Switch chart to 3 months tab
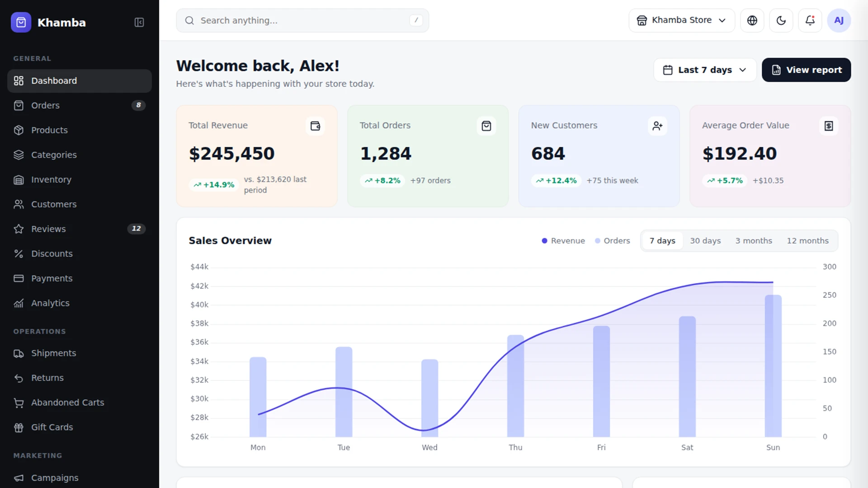The width and height of the screenshot is (868, 488). point(754,241)
